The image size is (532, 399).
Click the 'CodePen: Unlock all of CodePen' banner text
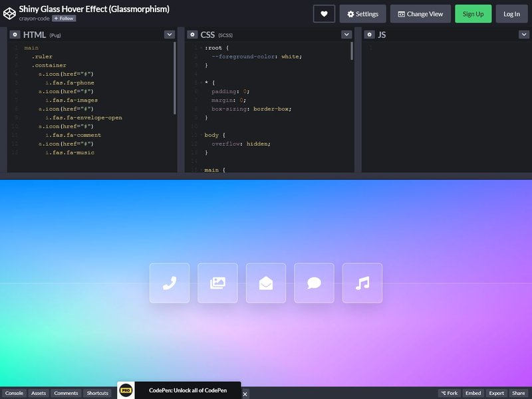click(188, 390)
